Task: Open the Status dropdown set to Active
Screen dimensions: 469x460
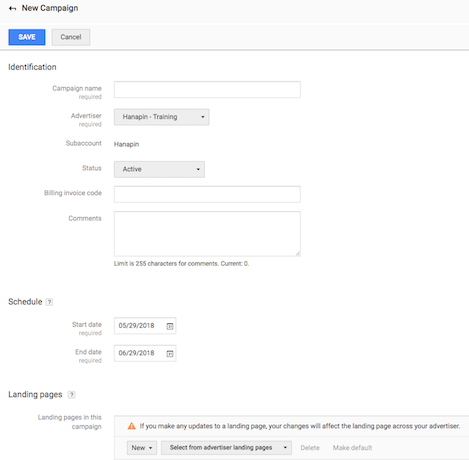Action: 159,169
